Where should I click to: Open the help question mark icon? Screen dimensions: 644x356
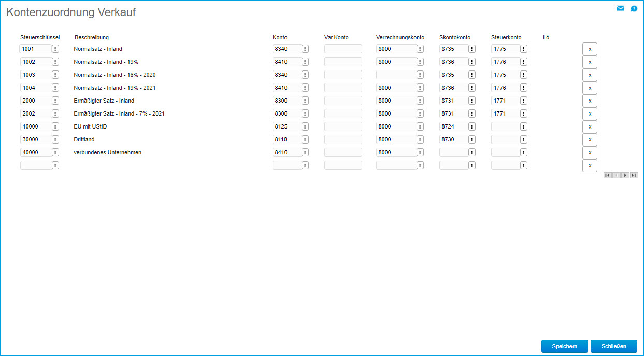pyautogui.click(x=634, y=9)
